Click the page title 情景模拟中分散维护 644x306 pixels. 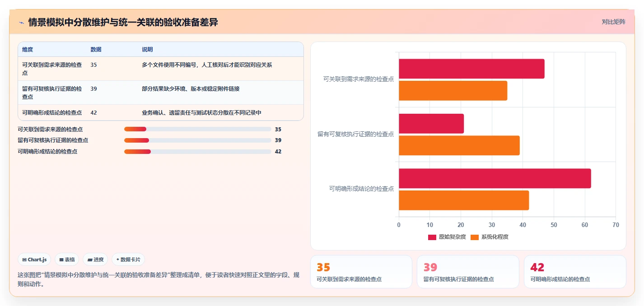pyautogui.click(x=123, y=22)
